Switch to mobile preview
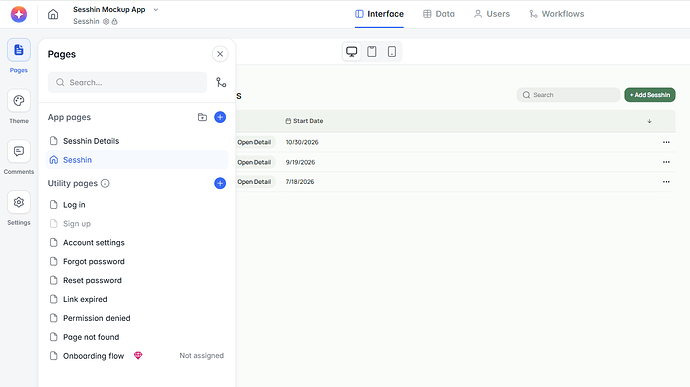This screenshot has height=387, width=690. tap(392, 52)
